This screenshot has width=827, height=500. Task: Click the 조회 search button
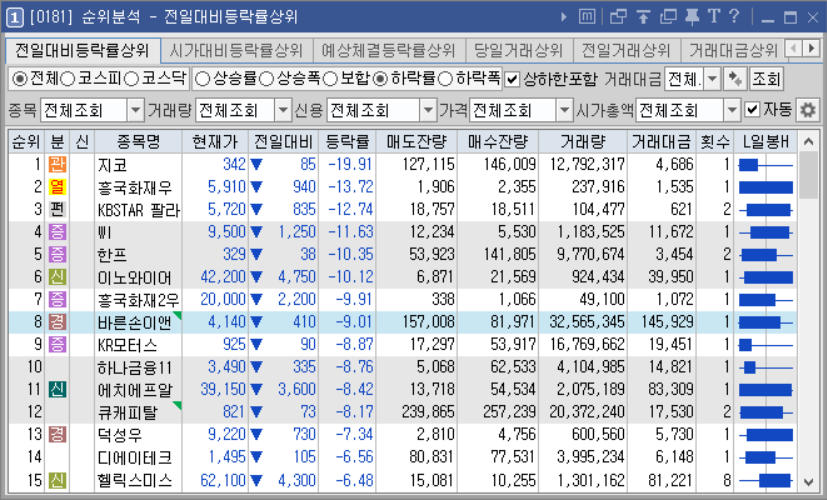point(766,80)
